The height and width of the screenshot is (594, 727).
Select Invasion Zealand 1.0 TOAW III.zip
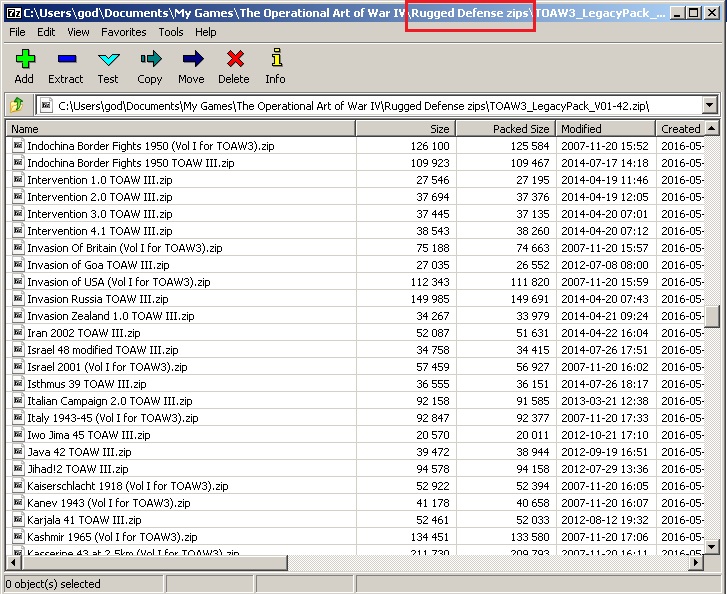[x=111, y=316]
